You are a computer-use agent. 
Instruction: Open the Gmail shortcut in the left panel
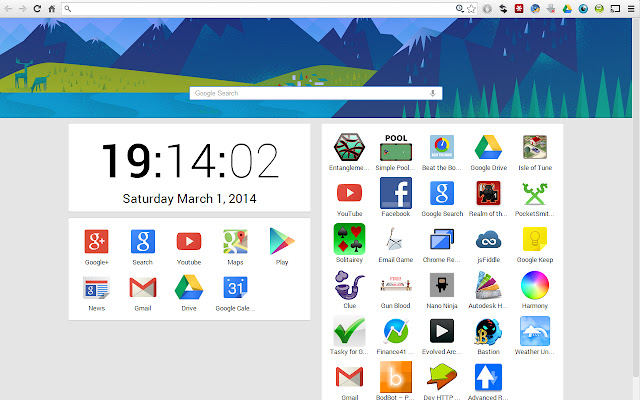pyautogui.click(x=142, y=287)
